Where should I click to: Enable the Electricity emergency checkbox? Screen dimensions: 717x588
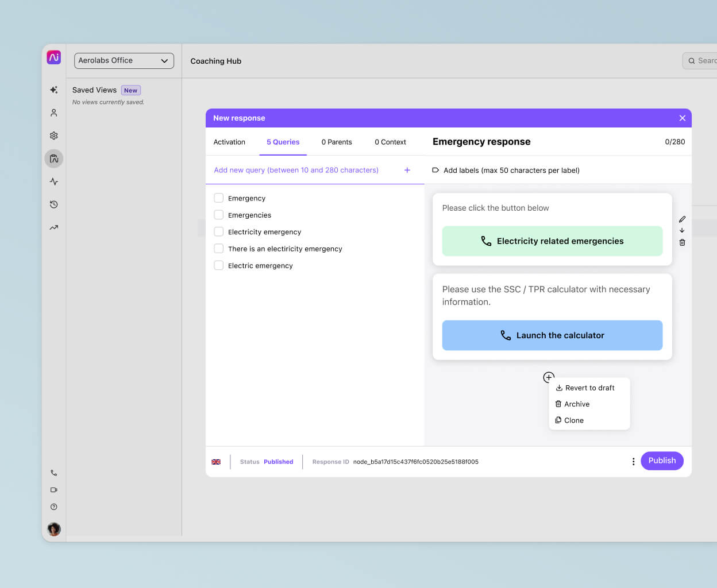pos(218,231)
